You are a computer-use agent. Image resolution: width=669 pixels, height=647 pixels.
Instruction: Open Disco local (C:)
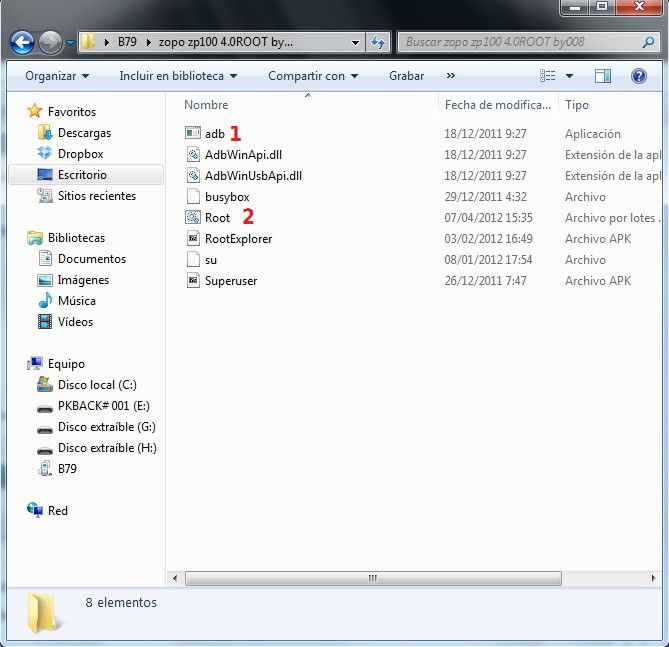[x=97, y=385]
